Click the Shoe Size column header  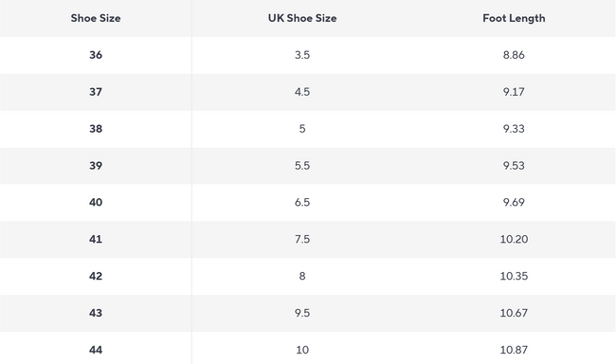96,18
